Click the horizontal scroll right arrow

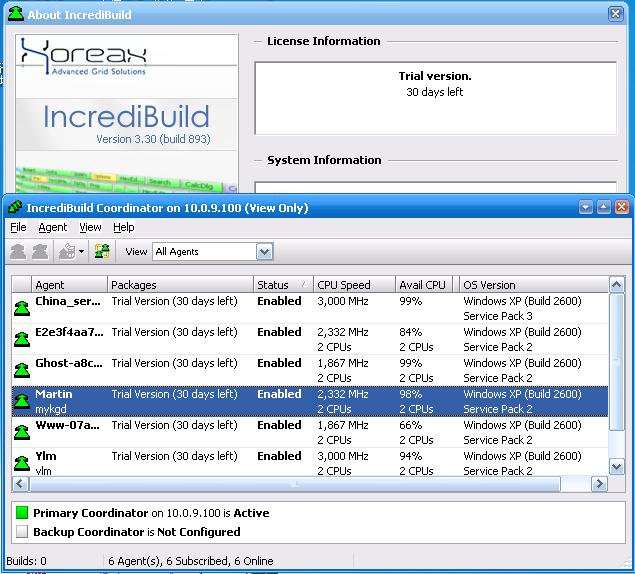600,484
